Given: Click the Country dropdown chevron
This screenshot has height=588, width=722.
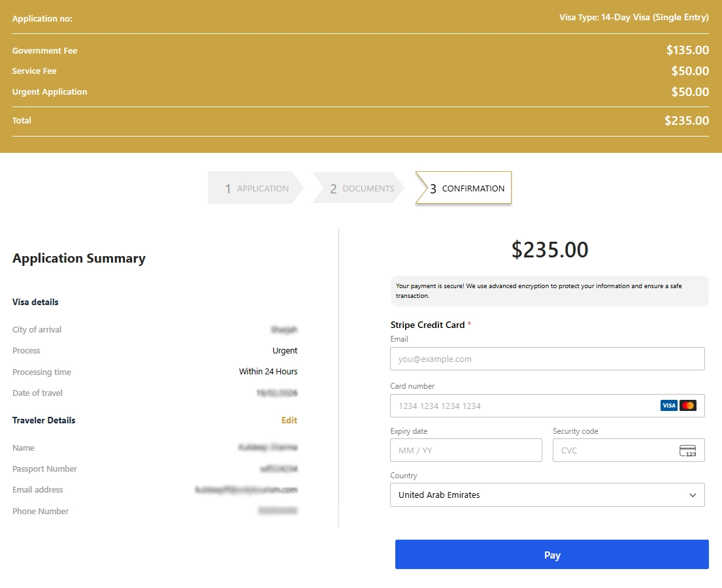Looking at the screenshot, I should [x=693, y=495].
